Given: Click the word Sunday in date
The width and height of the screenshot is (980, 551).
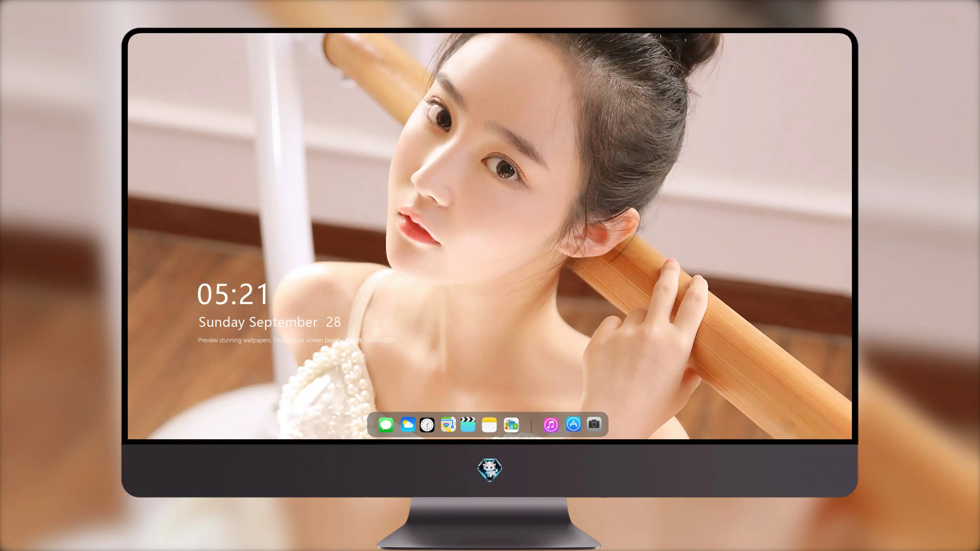Looking at the screenshot, I should point(222,322).
